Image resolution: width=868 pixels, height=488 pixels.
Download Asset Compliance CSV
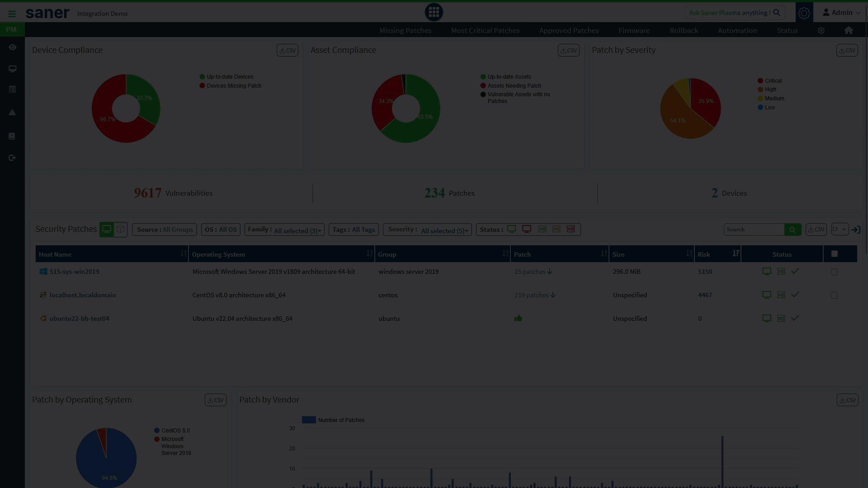568,50
